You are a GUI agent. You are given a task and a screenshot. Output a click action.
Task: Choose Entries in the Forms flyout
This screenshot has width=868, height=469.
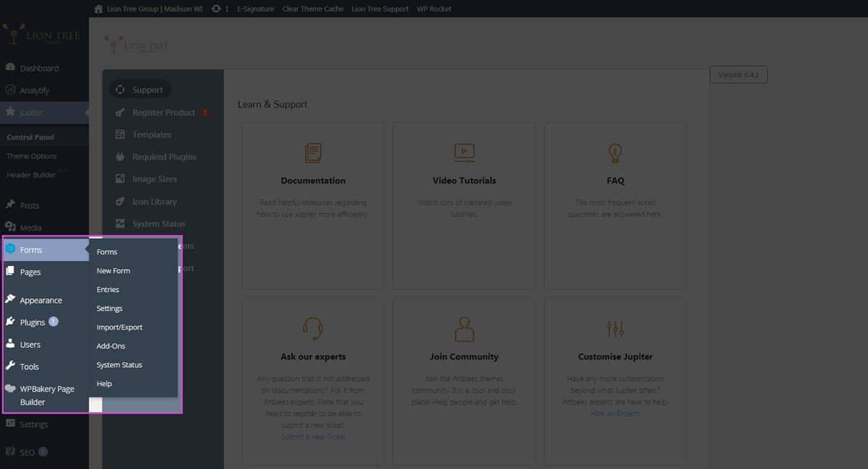(x=108, y=290)
